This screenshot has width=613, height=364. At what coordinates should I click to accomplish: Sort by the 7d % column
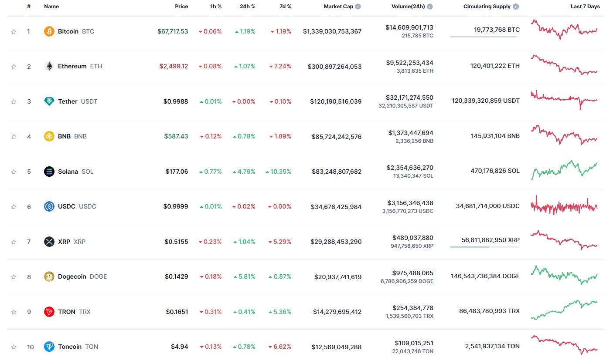(x=285, y=7)
